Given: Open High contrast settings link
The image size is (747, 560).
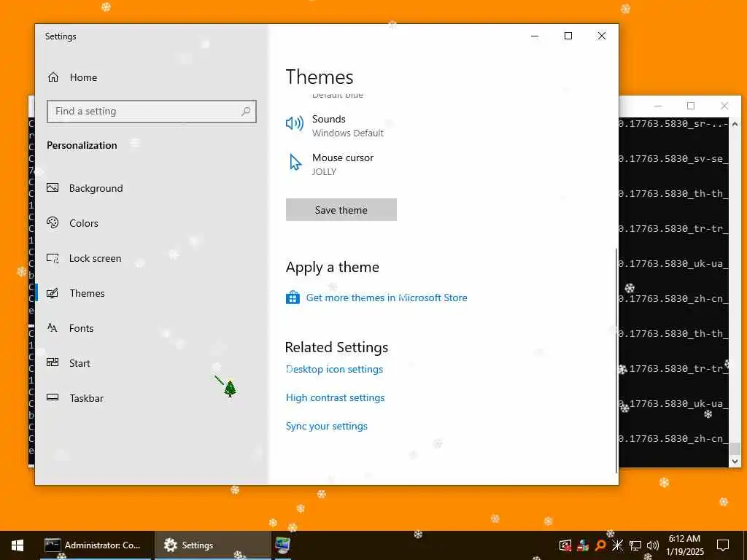Looking at the screenshot, I should click(x=336, y=397).
